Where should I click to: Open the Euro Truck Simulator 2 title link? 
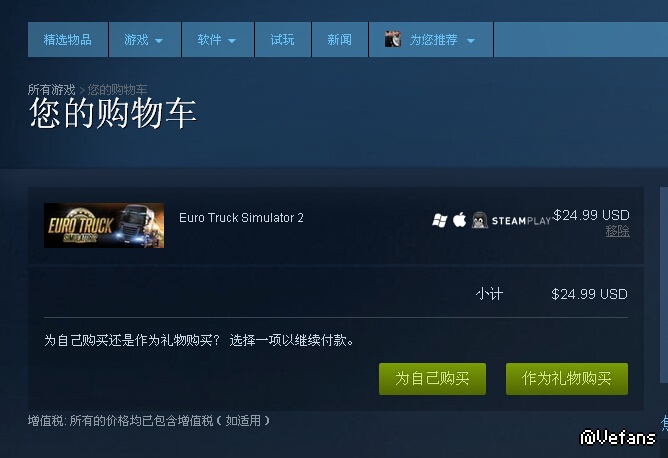241,218
